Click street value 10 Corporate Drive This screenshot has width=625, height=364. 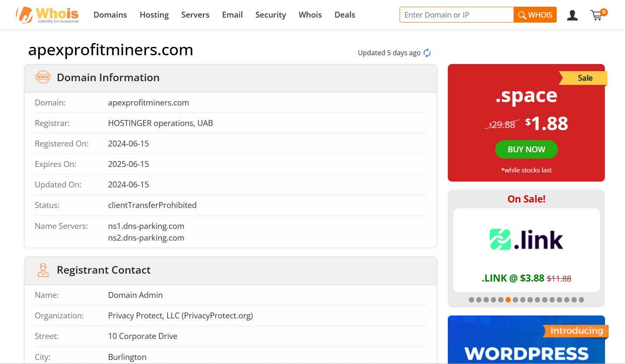click(x=142, y=336)
